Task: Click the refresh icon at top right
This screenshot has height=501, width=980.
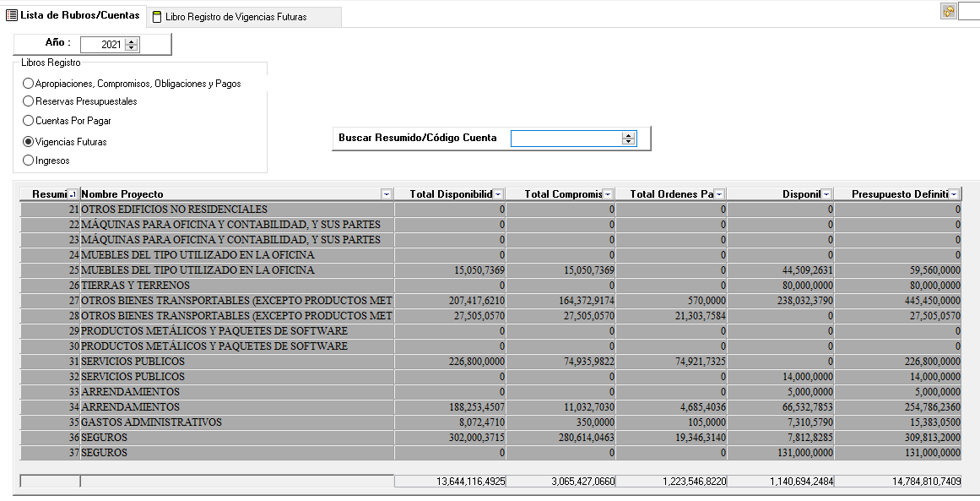Action: click(949, 11)
